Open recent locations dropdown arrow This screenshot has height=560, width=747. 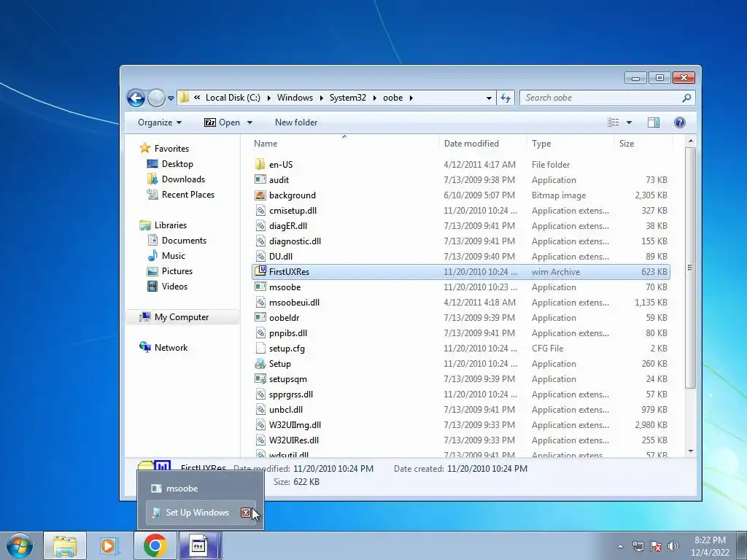pyautogui.click(x=171, y=98)
